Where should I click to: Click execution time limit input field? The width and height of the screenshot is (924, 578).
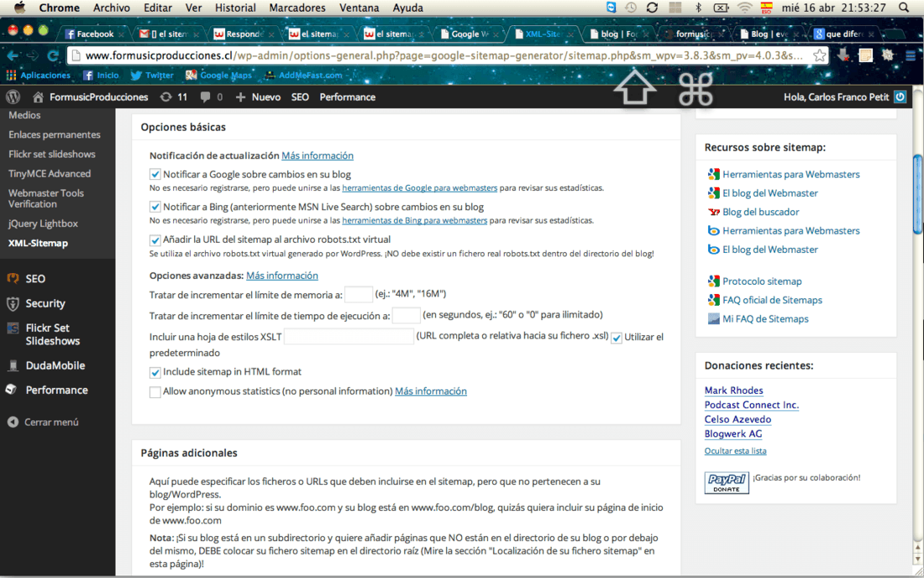[x=406, y=315]
